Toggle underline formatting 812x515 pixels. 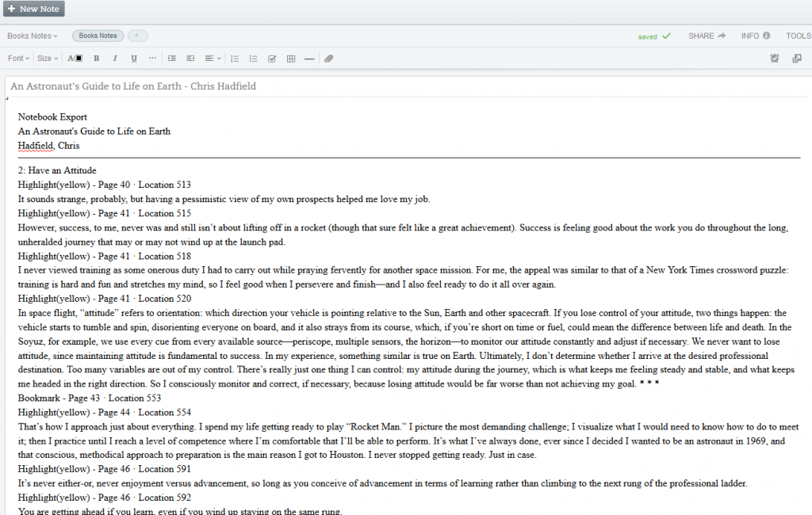click(x=134, y=59)
